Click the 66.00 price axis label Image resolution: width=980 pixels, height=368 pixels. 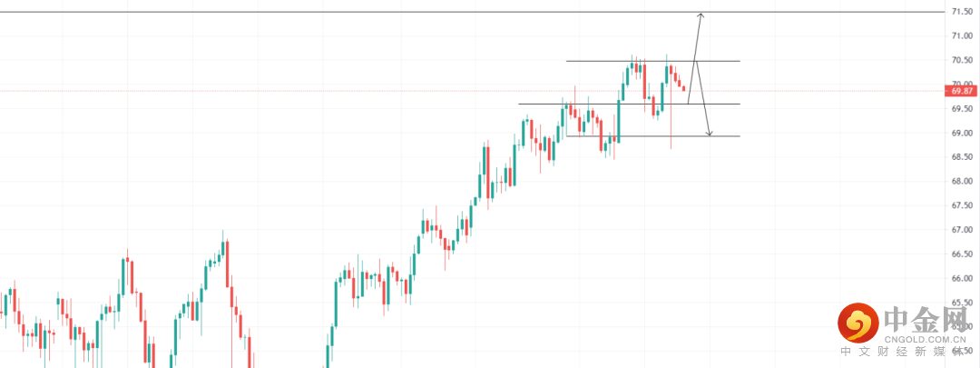pyautogui.click(x=962, y=279)
